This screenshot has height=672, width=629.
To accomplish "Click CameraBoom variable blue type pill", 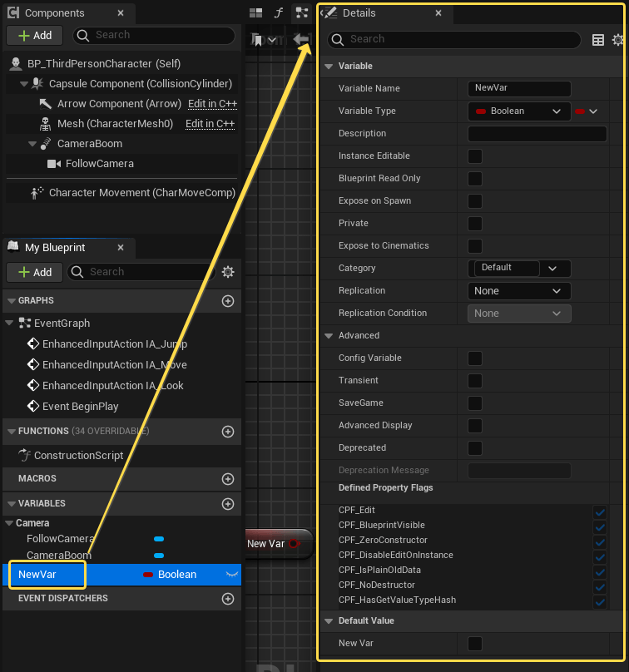I will point(159,556).
